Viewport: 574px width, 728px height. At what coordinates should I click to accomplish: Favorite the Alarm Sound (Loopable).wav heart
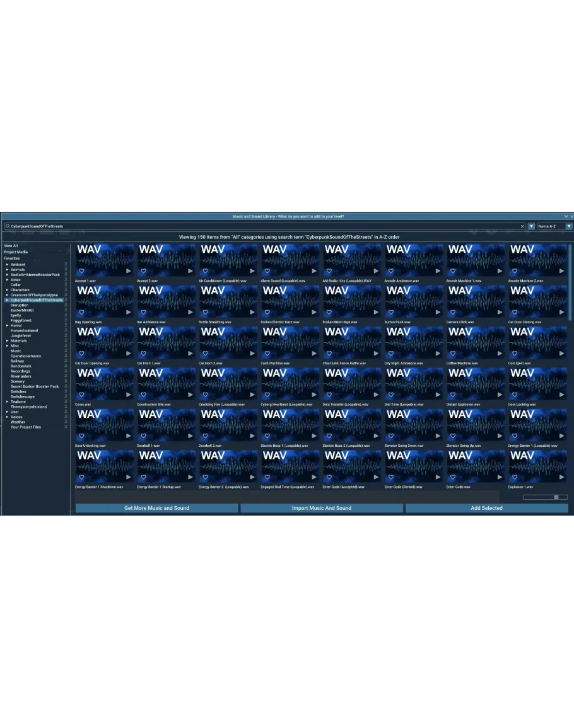point(267,271)
